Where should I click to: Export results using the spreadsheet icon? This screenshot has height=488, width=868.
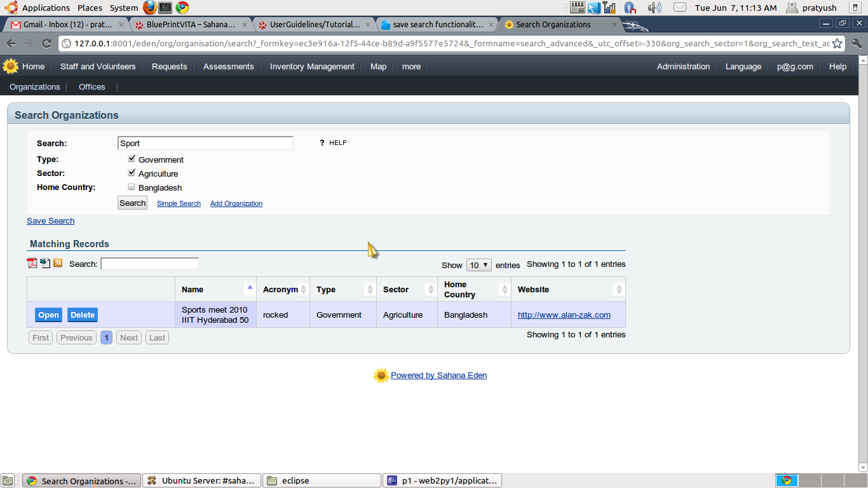pos(45,263)
